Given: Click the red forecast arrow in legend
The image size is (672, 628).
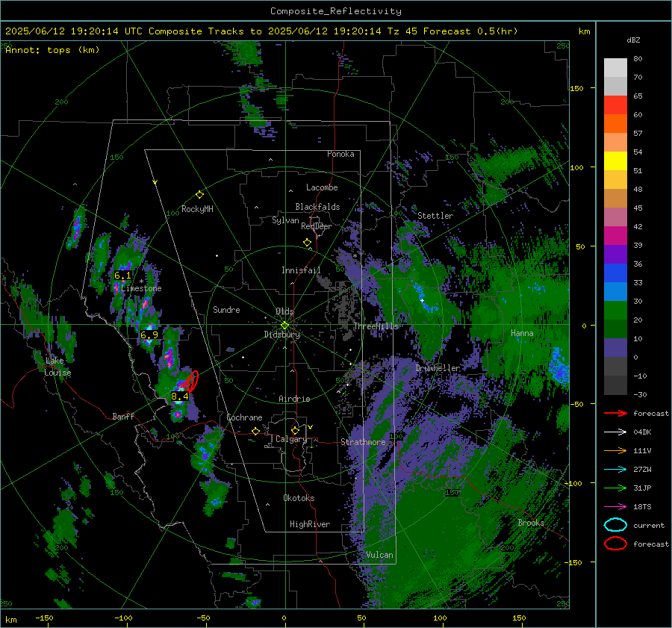Looking at the screenshot, I should click(x=615, y=413).
